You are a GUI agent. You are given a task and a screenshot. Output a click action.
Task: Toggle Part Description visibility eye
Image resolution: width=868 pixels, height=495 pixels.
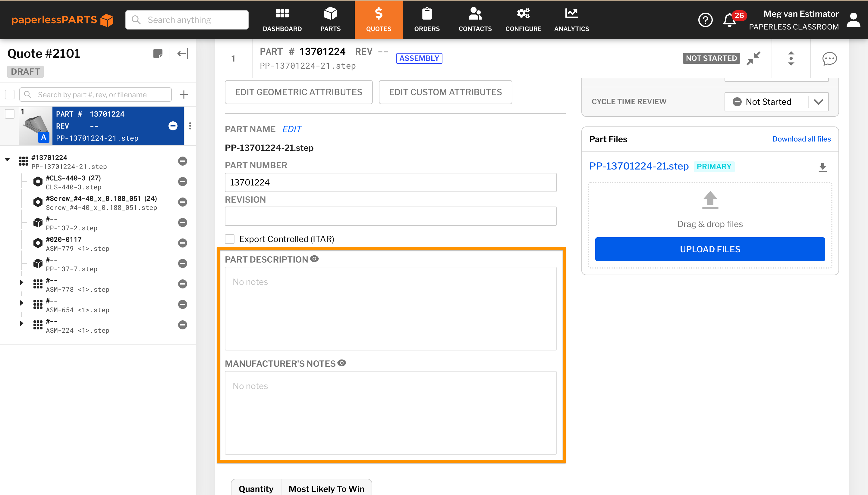tap(314, 259)
